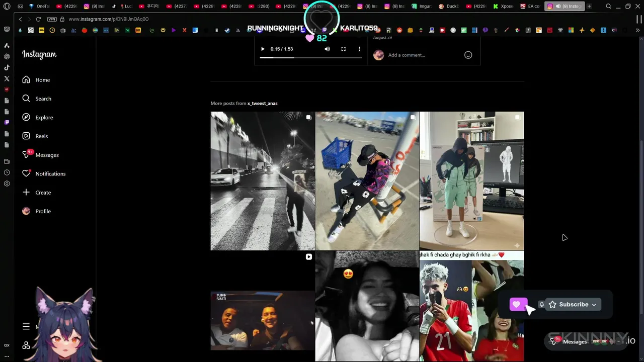The height and width of the screenshot is (362, 644).
Task: Show more bookmarks double-chevron
Action: click(638, 30)
